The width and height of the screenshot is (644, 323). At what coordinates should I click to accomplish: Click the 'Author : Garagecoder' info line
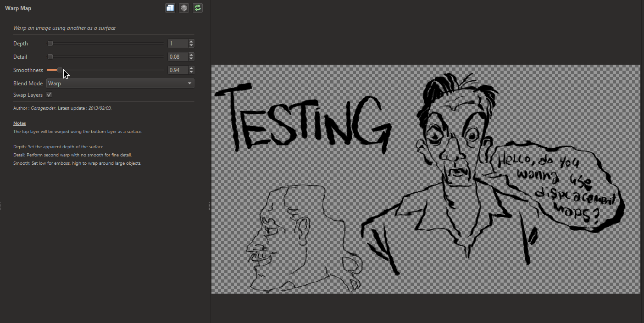point(62,108)
